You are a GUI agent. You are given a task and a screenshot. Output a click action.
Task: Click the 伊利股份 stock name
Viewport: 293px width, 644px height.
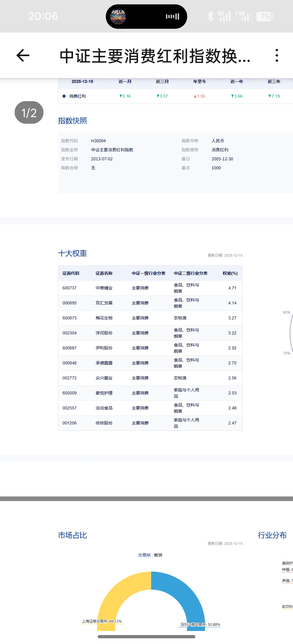click(104, 348)
